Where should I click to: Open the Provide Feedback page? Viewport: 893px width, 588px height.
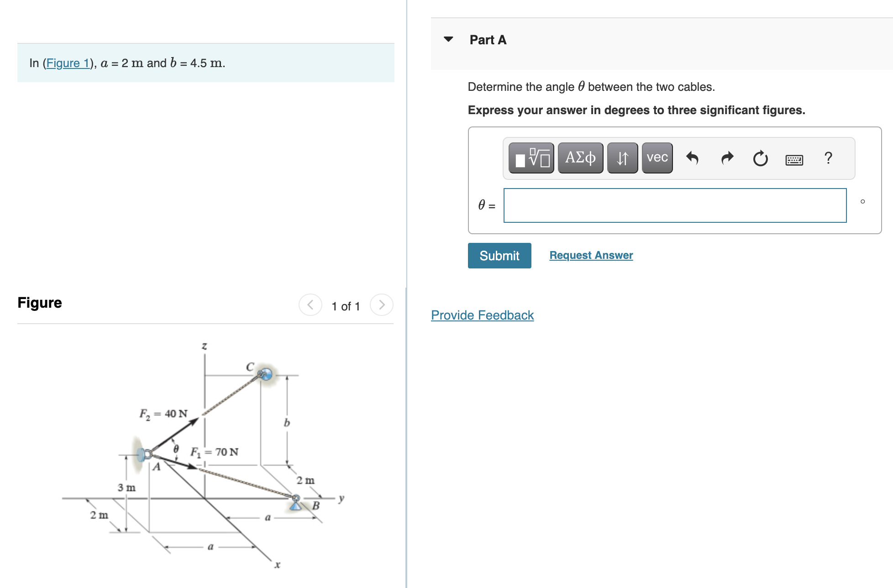tap(482, 315)
